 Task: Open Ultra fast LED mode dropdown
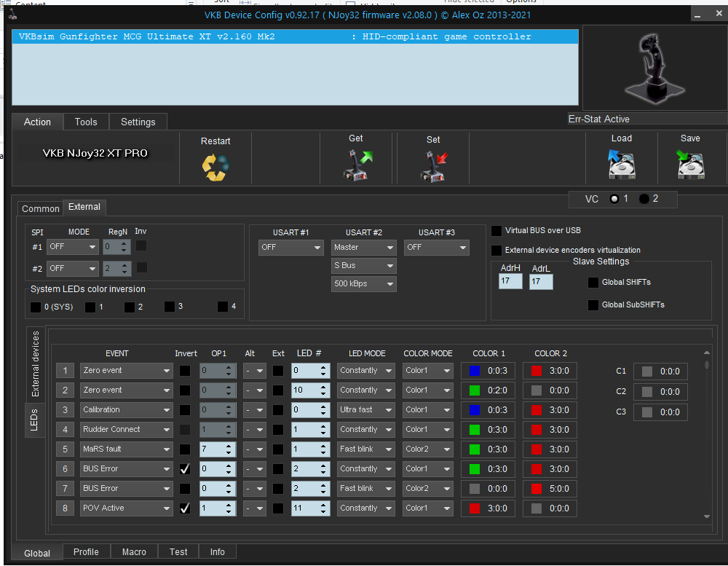tap(366, 410)
